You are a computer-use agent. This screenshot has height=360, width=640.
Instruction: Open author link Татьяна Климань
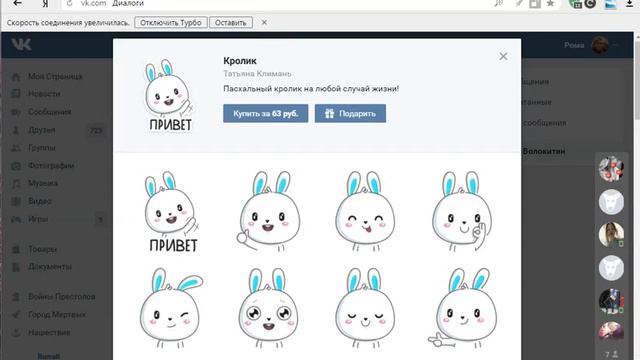[257, 73]
